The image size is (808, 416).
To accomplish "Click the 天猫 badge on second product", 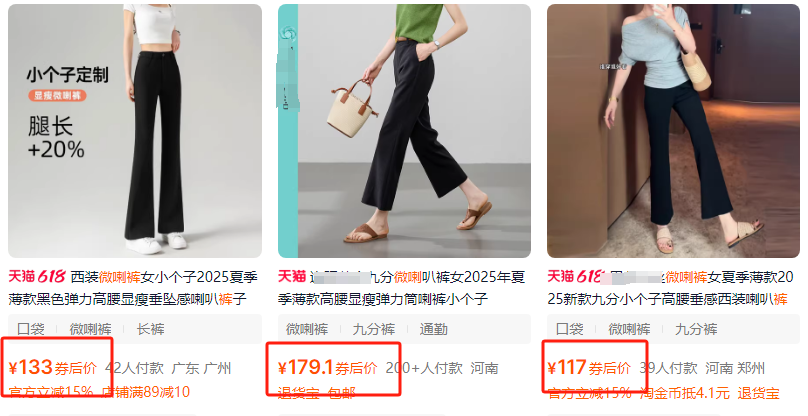I will click(292, 277).
